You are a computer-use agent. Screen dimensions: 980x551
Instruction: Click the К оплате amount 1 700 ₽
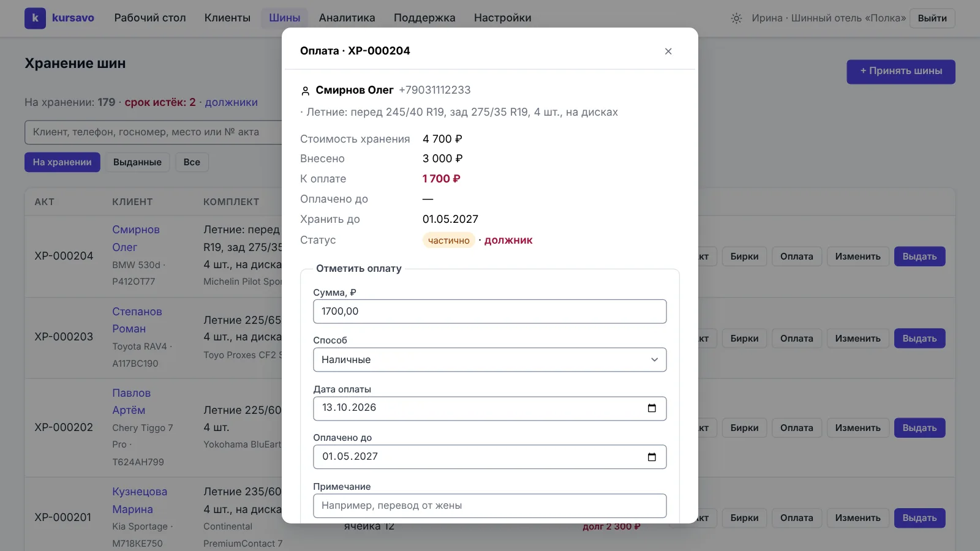tap(441, 179)
